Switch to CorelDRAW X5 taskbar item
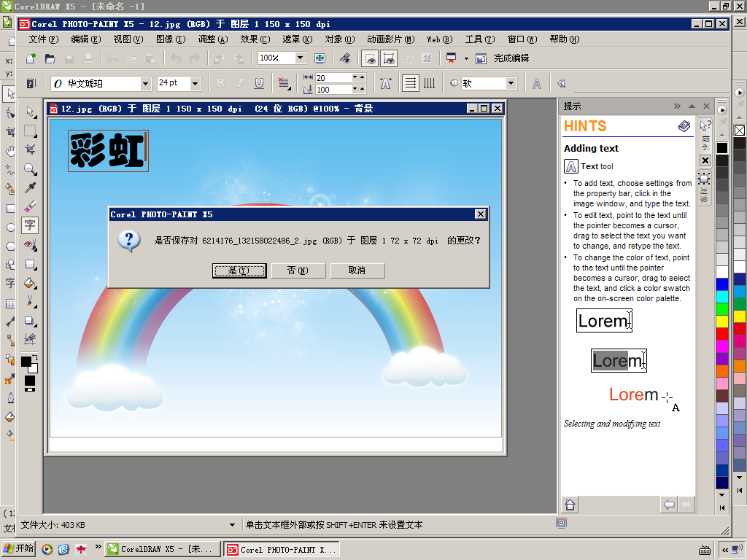This screenshot has height=560, width=747. [163, 549]
